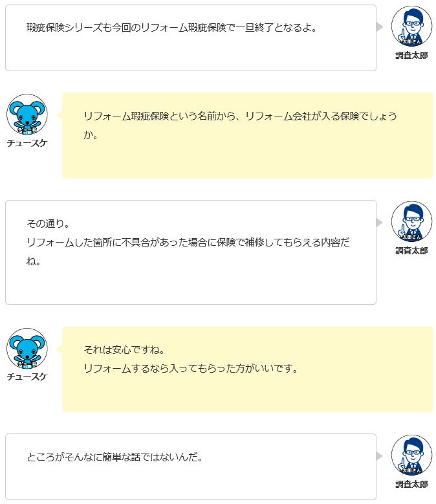Click the bubble starting 瑕疵保険シリーズも今回の
Viewport: 436px width, 504px height.
(x=191, y=38)
